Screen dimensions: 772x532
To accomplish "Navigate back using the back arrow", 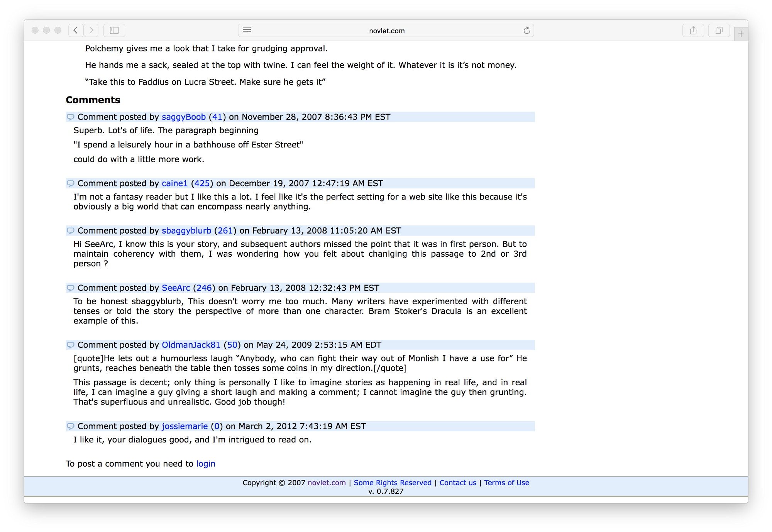I will pos(76,30).
